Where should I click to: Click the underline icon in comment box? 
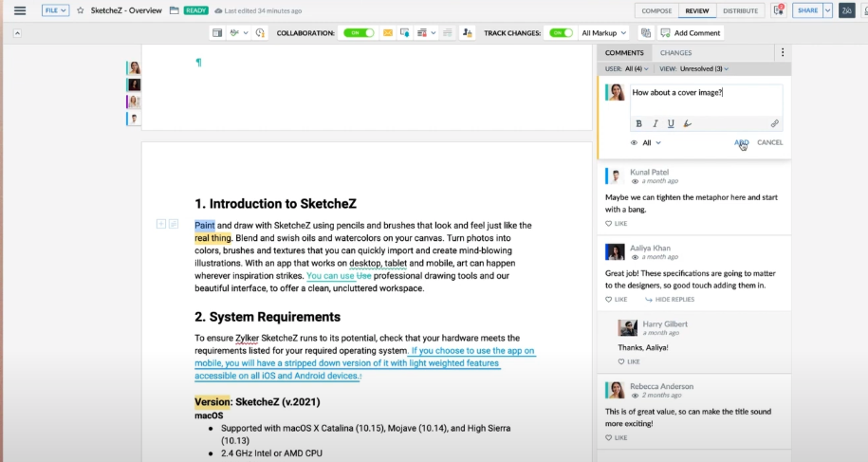coord(671,123)
